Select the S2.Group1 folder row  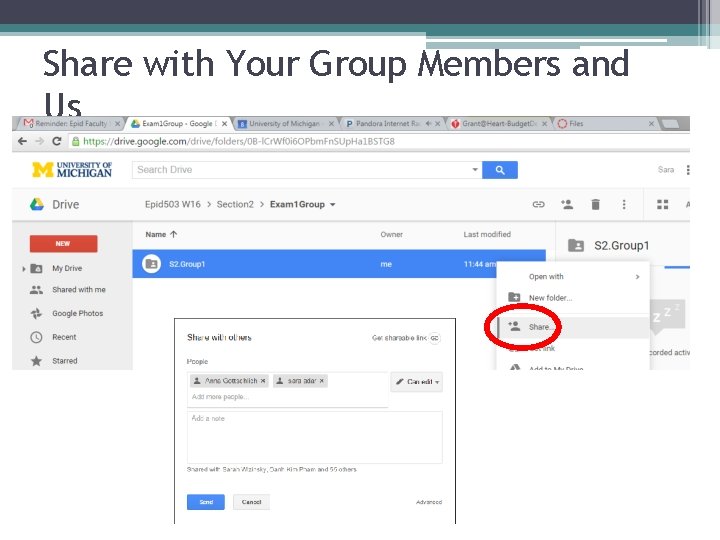click(339, 264)
